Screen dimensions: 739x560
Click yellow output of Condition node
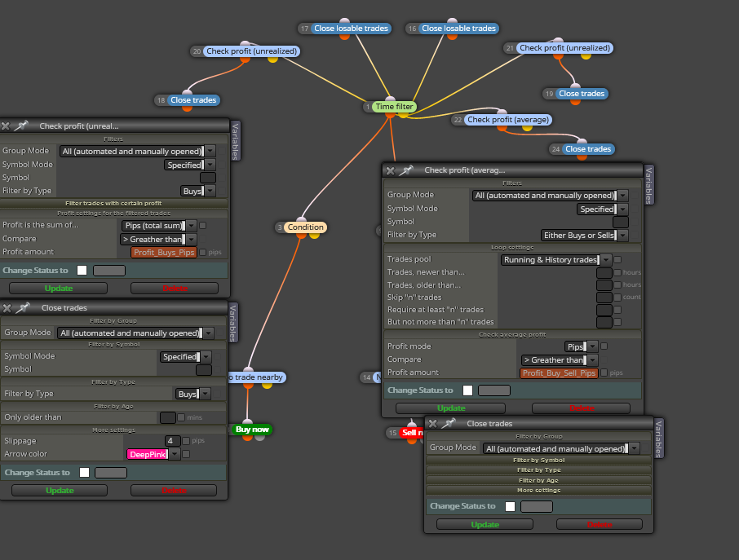click(314, 235)
